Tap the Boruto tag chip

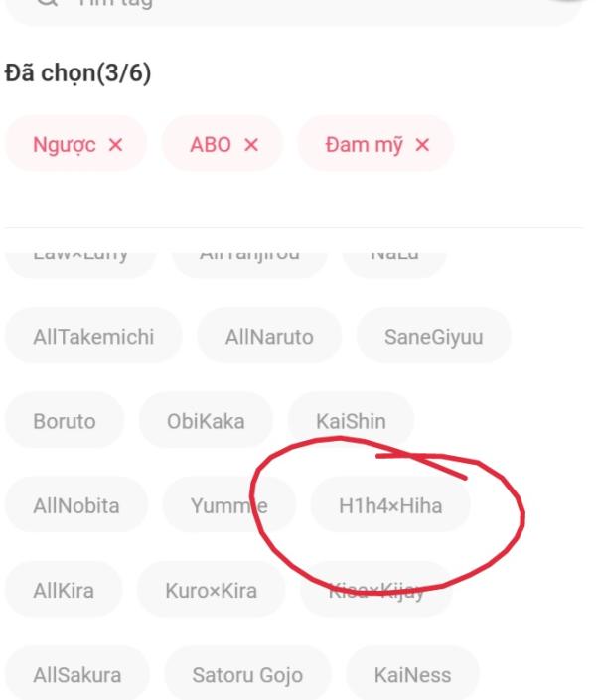click(x=64, y=421)
